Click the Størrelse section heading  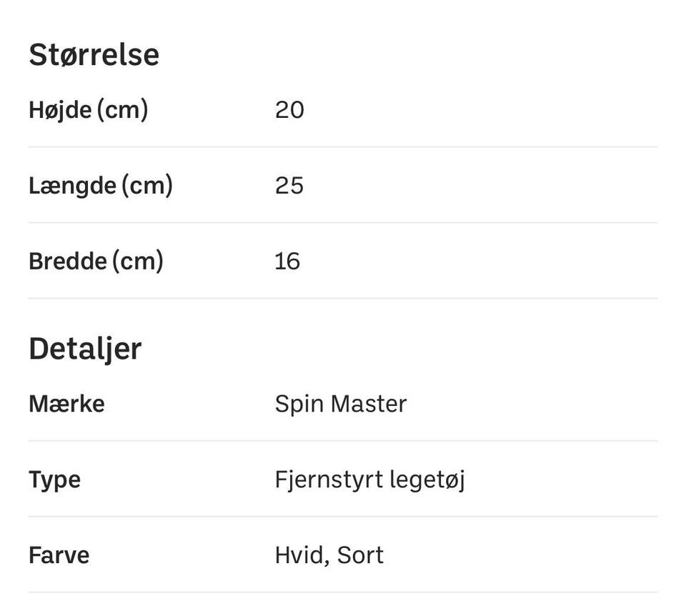[x=94, y=55]
